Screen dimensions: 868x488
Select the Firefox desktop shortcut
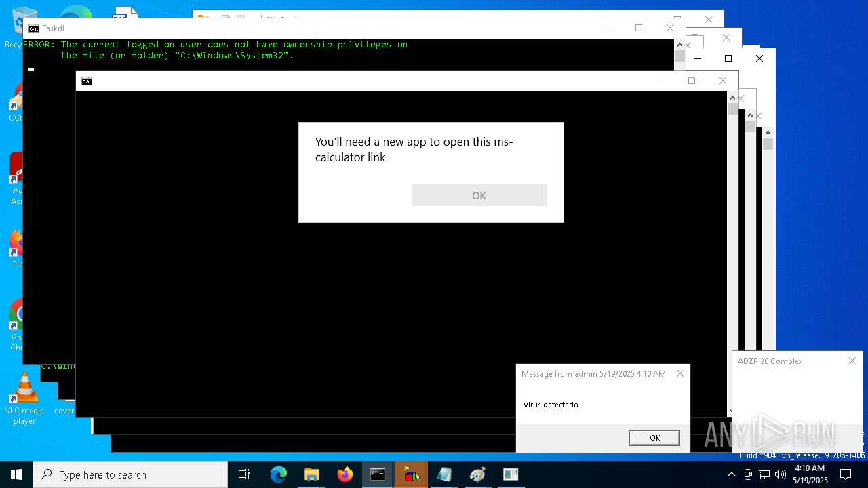tap(16, 248)
